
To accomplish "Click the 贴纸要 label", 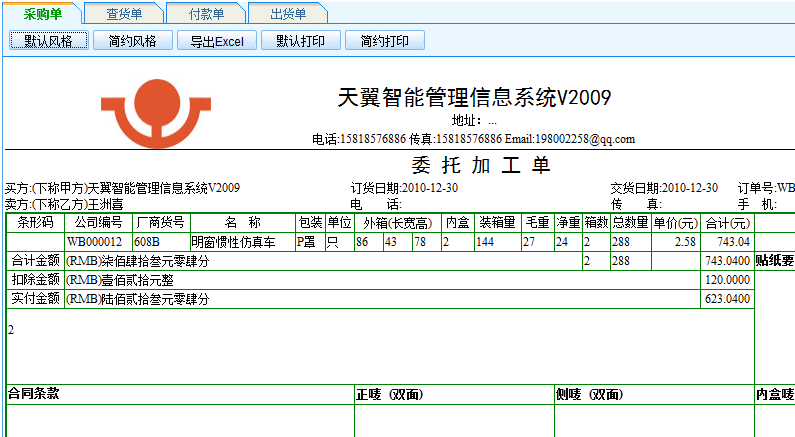I will [x=775, y=261].
